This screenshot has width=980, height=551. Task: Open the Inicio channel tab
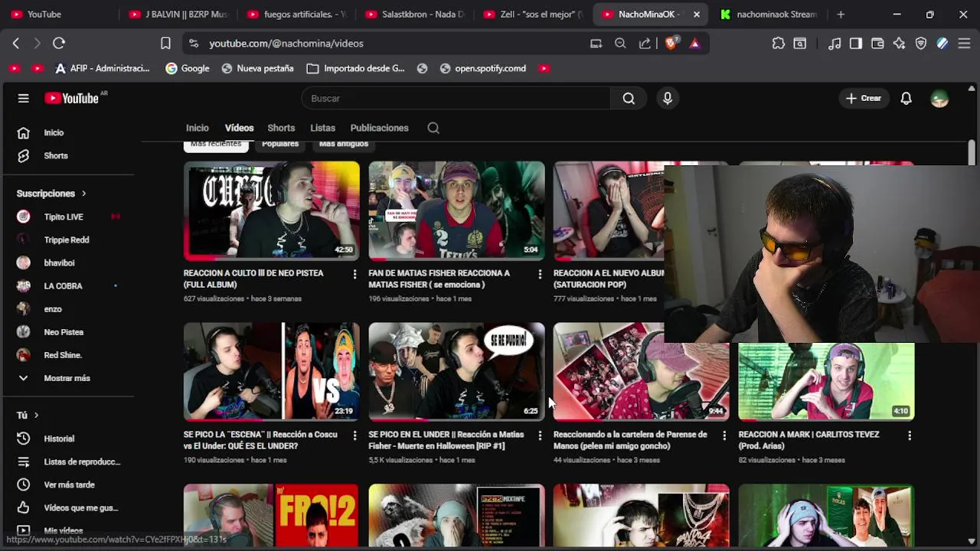(197, 128)
